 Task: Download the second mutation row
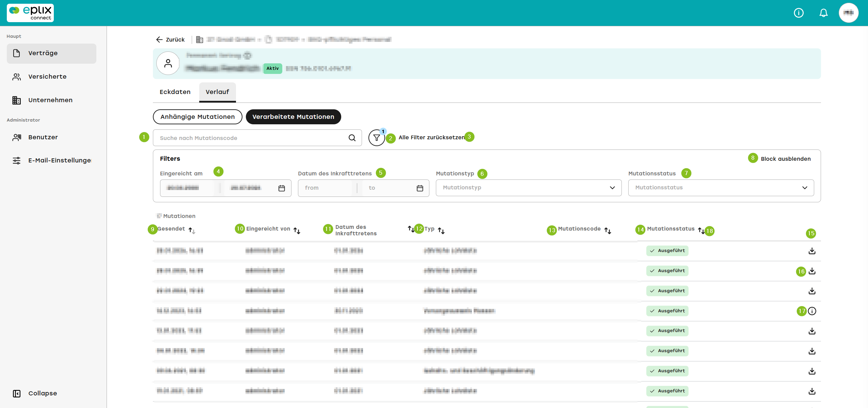[812, 271]
